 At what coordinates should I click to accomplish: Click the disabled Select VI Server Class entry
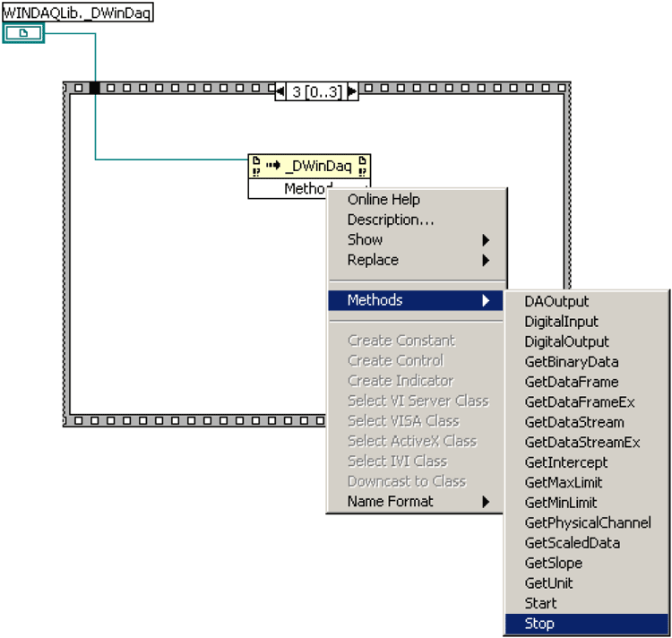click(415, 401)
